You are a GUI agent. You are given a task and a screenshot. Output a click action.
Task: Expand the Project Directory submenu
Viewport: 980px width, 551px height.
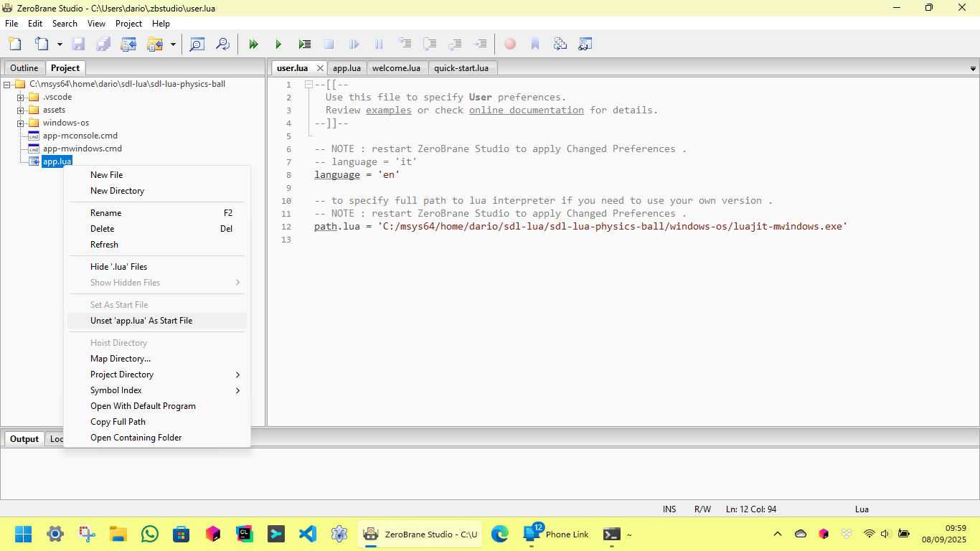[157, 375]
